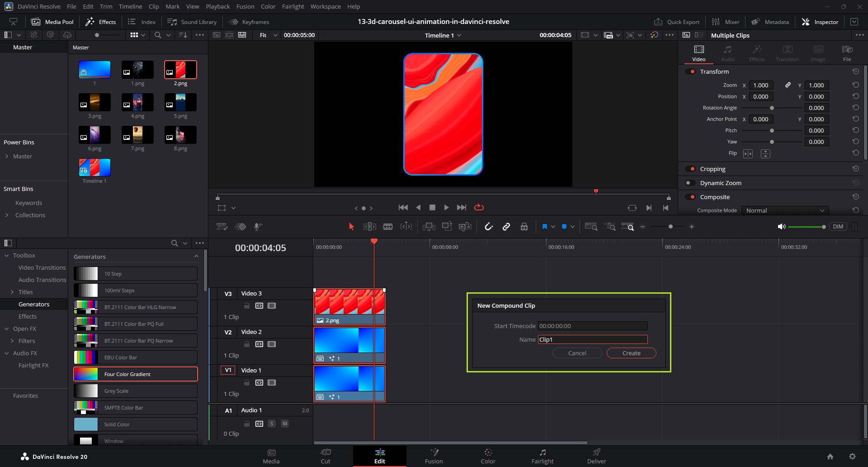868x467 pixels.
Task: Toggle the timeline snapping magnet icon
Action: pos(489,227)
